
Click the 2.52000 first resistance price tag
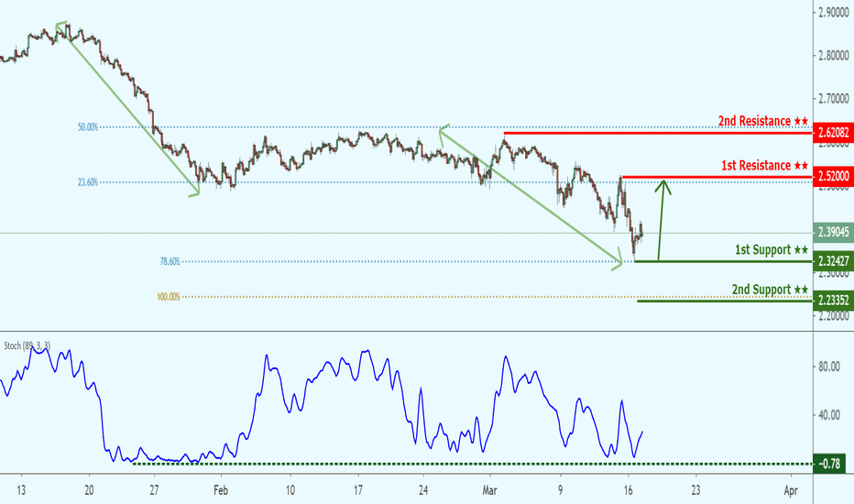click(x=833, y=177)
